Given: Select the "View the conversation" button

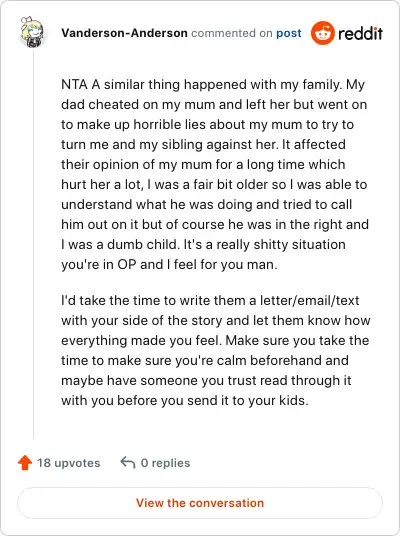Looking at the screenshot, I should tap(200, 503).
